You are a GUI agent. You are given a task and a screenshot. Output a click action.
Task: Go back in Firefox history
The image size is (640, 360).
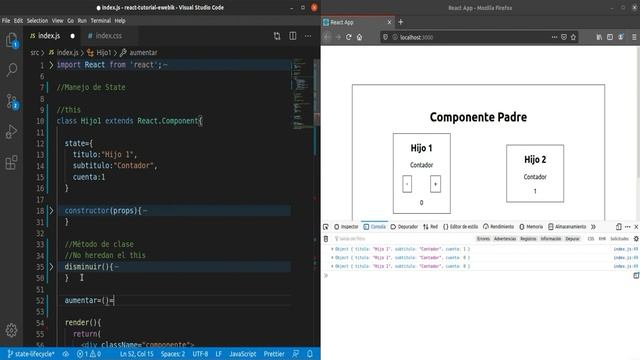[327, 37]
